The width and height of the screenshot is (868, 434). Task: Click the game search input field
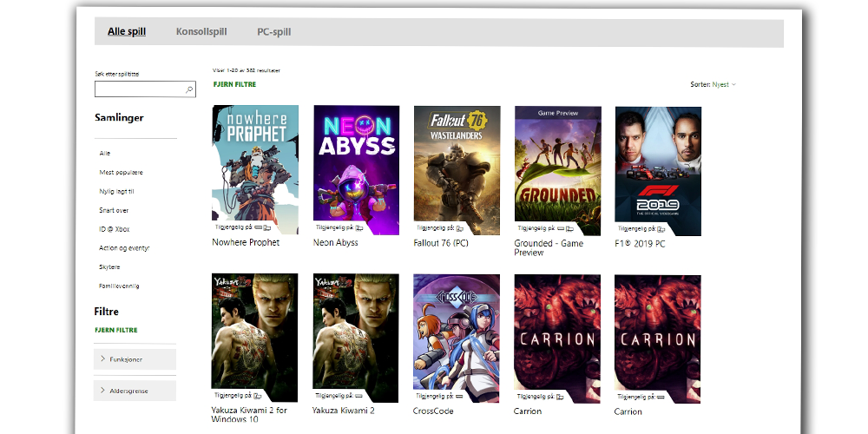click(139, 89)
